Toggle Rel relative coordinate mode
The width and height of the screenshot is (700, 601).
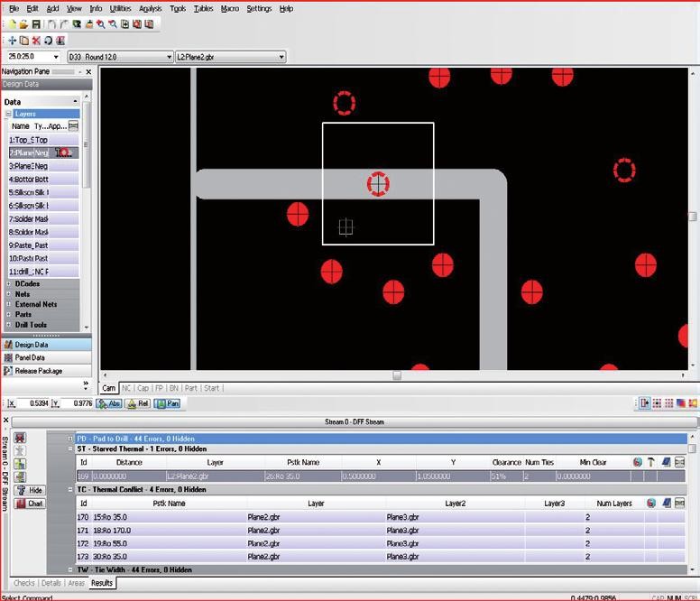[x=138, y=403]
